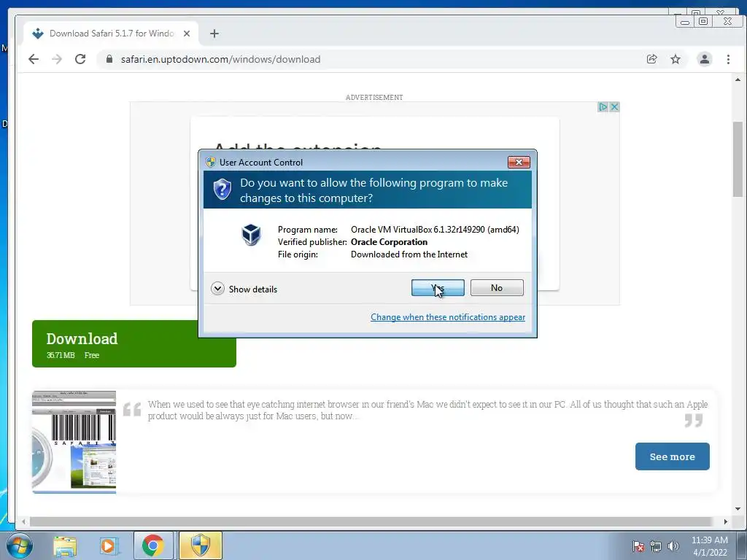
Task: Click scroll up arrow of page
Action: (x=738, y=79)
